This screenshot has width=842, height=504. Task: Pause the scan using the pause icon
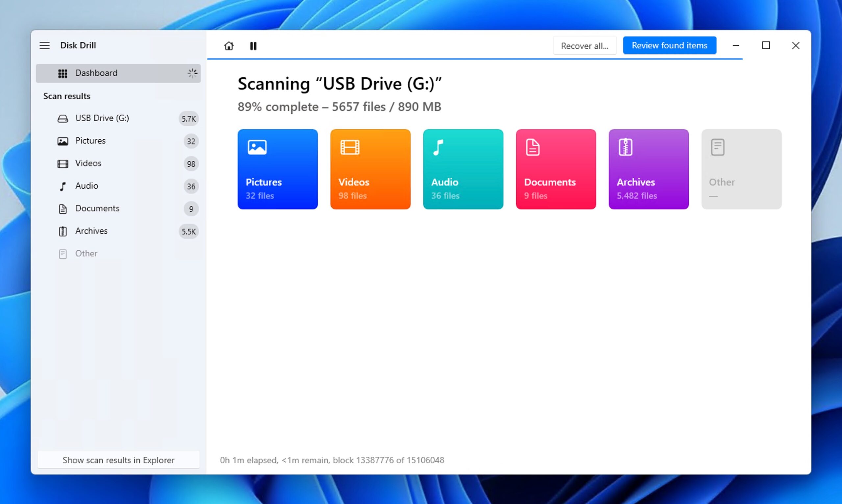[x=253, y=45]
